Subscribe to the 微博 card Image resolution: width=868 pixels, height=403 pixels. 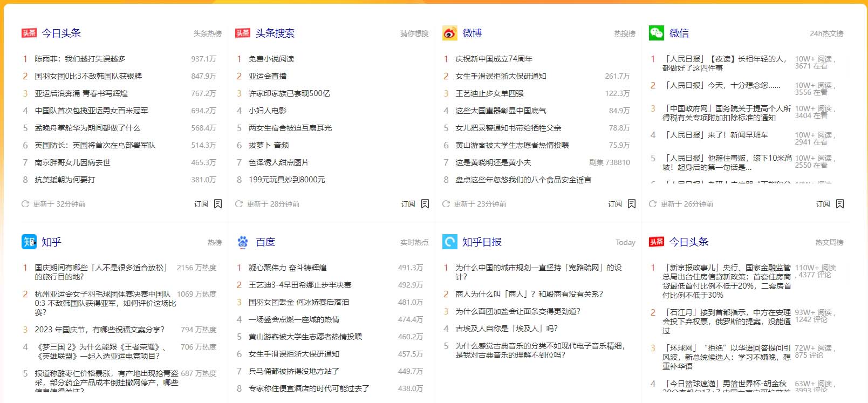(615, 204)
